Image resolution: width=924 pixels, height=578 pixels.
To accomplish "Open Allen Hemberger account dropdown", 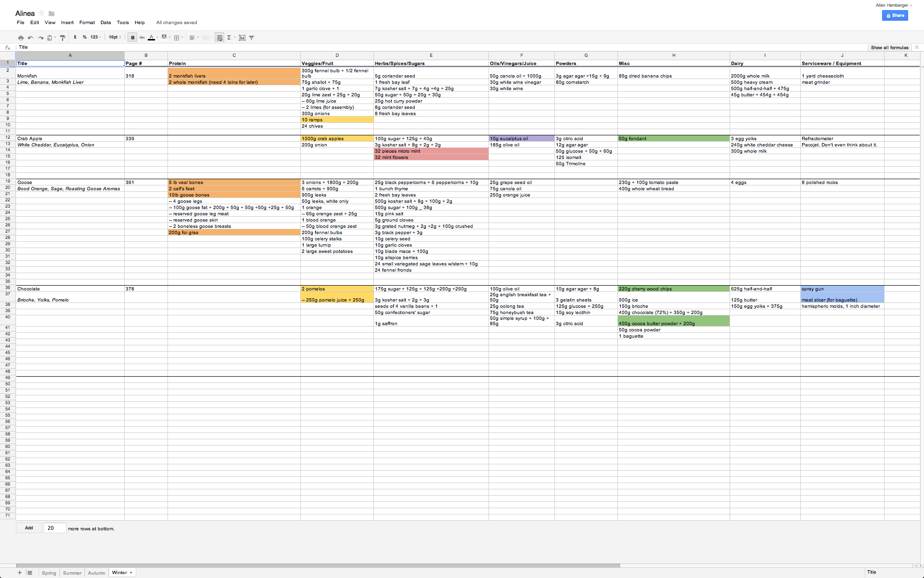I will (893, 5).
